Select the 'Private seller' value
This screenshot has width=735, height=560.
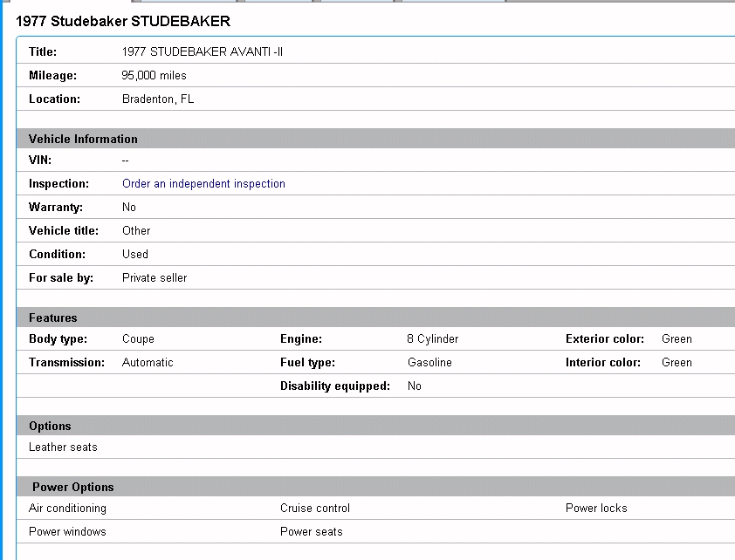point(155,277)
